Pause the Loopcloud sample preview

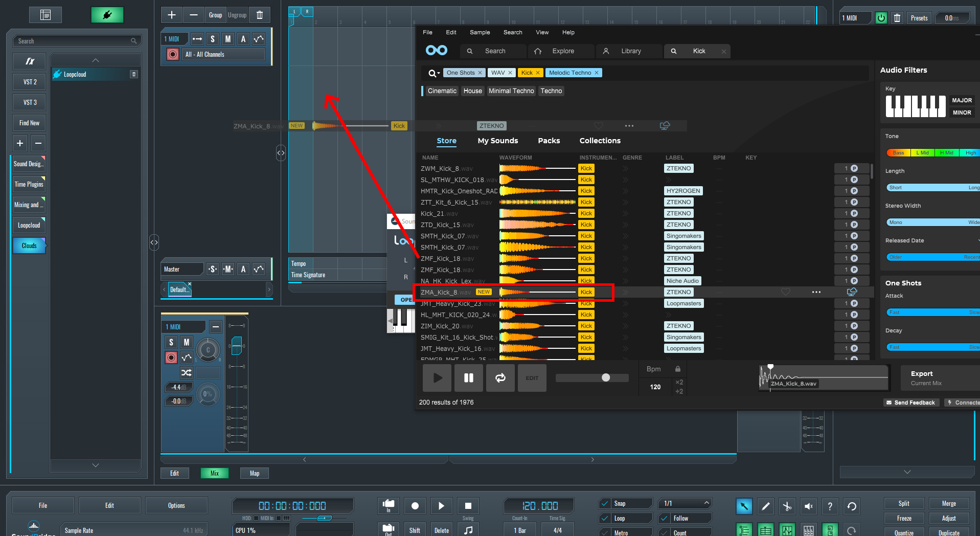[x=469, y=378]
